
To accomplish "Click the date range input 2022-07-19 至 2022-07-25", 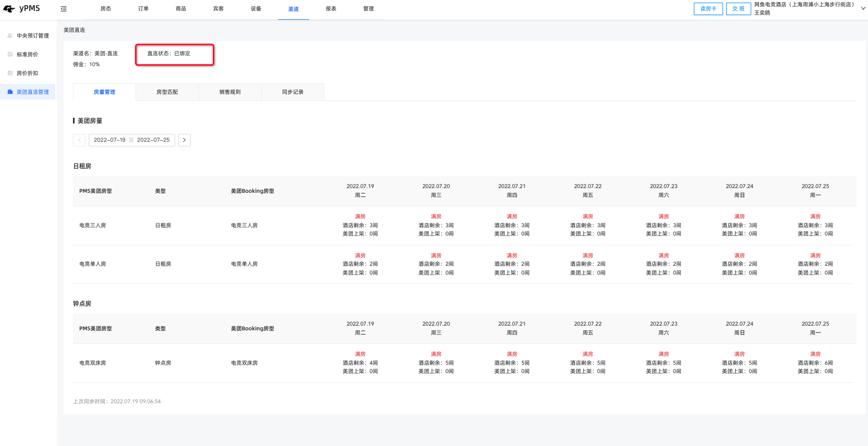I will [132, 140].
